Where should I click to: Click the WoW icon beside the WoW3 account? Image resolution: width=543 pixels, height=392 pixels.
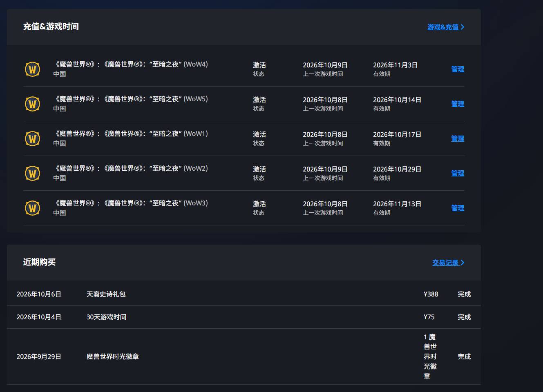33,208
